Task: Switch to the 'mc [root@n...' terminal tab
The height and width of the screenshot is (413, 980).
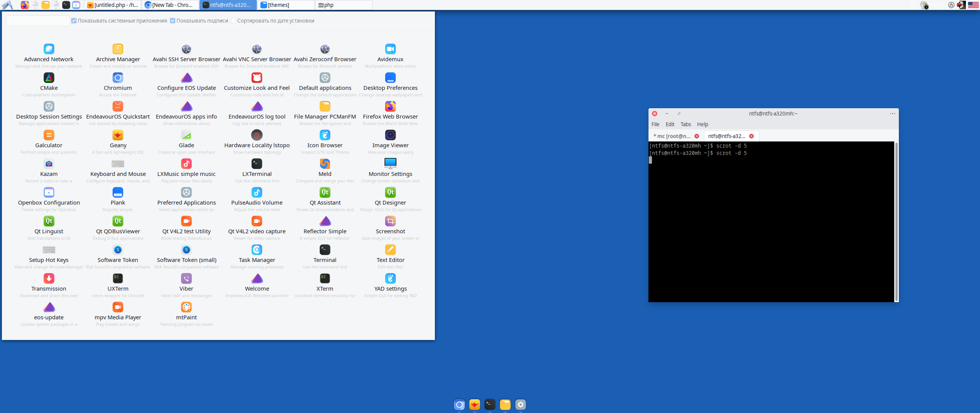Action: (672, 136)
